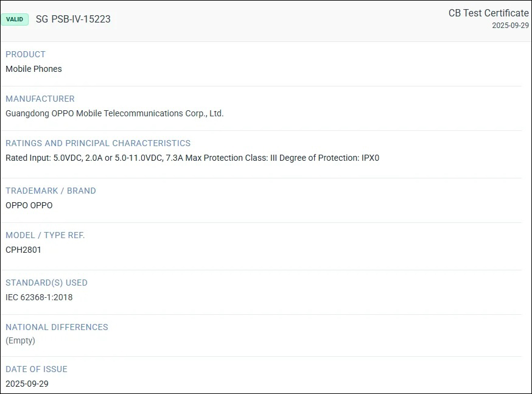Screen dimensions: 532x394
Task: Select model reference CPH2801
Action: point(24,250)
